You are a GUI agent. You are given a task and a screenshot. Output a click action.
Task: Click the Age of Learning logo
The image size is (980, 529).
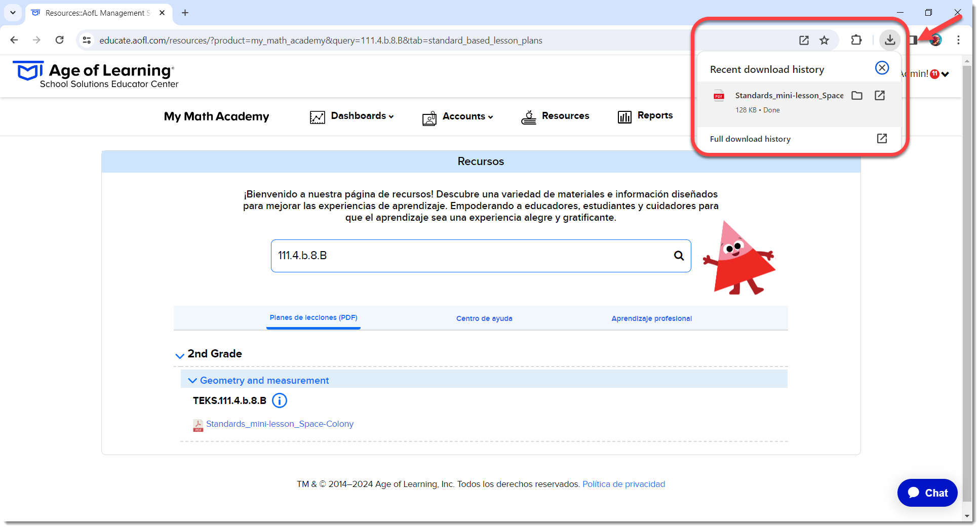pyautogui.click(x=96, y=75)
